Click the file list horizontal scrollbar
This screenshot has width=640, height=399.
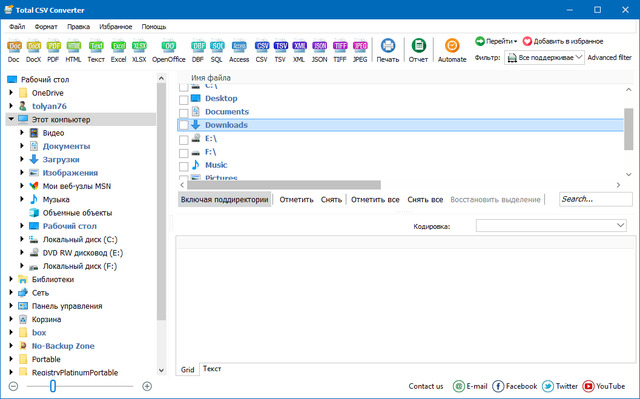point(284,185)
